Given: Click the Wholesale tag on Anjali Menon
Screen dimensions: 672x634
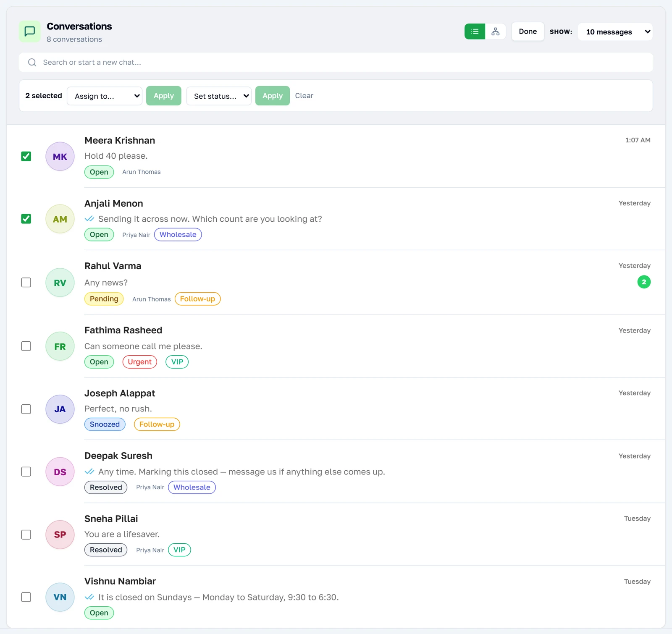Looking at the screenshot, I should tap(178, 235).
